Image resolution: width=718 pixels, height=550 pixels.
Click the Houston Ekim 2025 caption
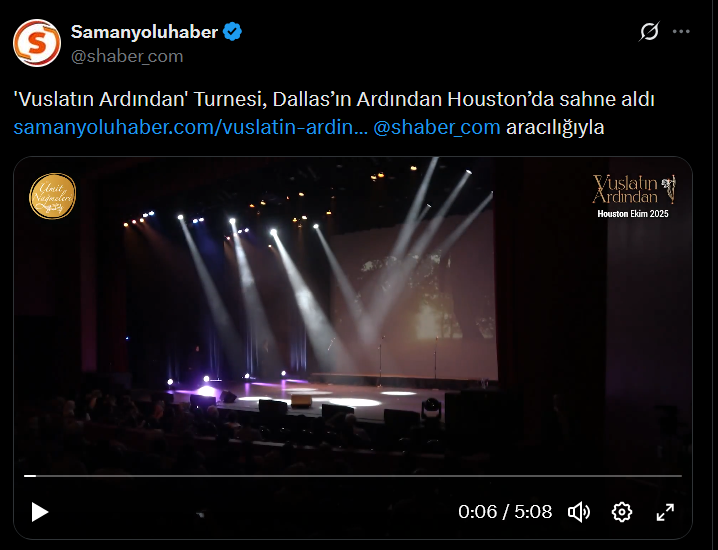pos(633,214)
